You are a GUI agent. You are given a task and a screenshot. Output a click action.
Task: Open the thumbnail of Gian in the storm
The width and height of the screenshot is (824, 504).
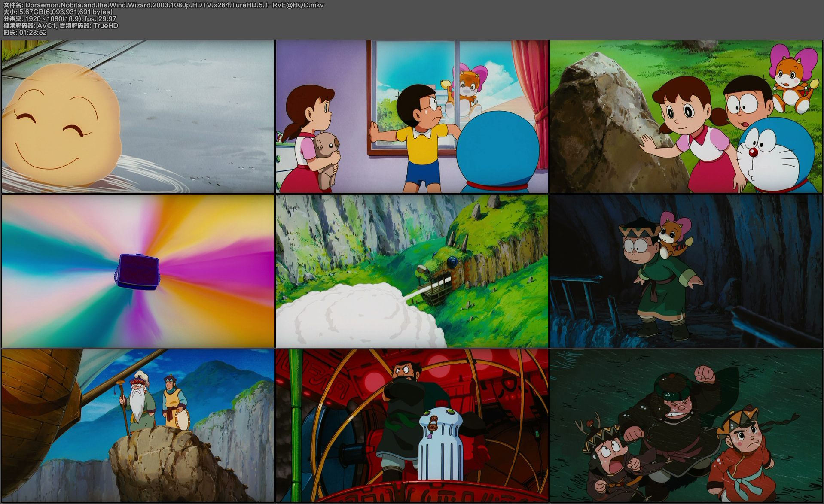point(686,425)
